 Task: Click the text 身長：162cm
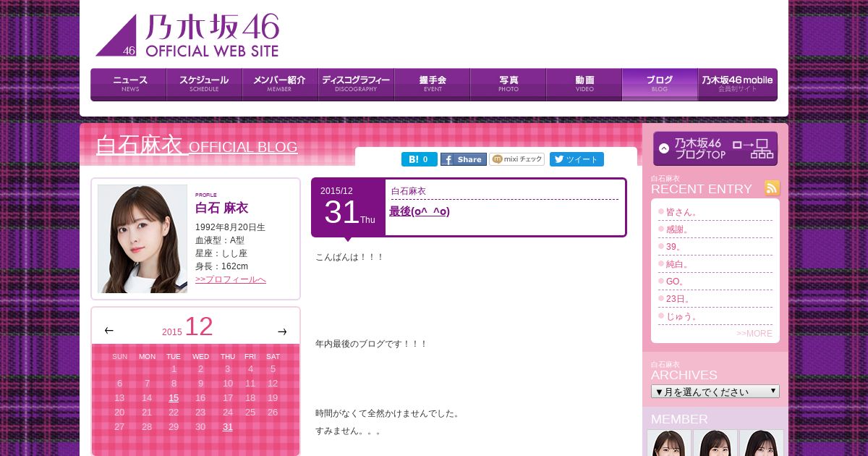tap(221, 266)
